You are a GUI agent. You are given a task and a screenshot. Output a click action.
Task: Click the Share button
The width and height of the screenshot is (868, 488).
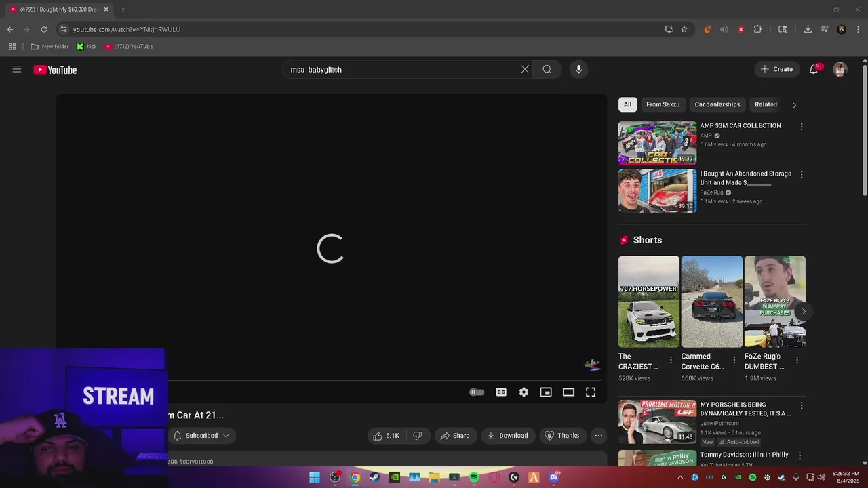pyautogui.click(x=454, y=435)
